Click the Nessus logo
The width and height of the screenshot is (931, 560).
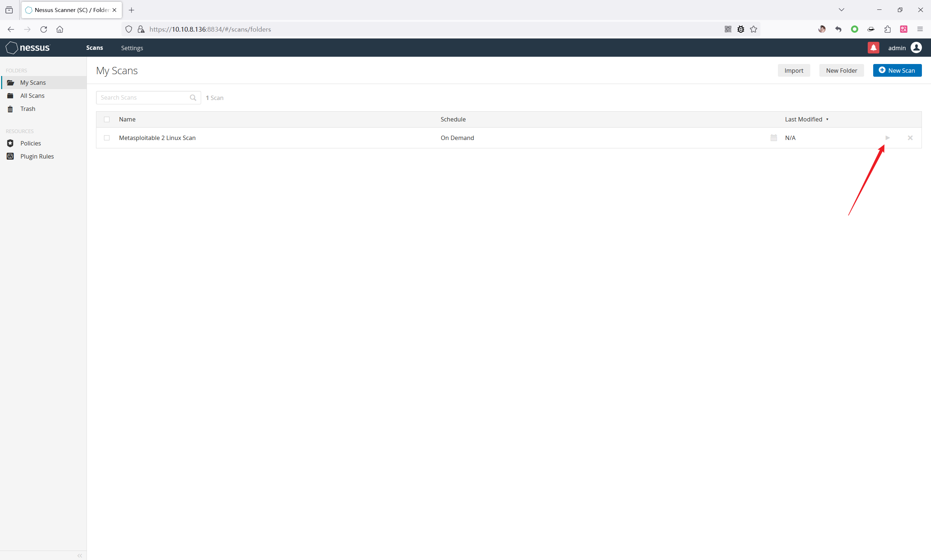coord(28,48)
